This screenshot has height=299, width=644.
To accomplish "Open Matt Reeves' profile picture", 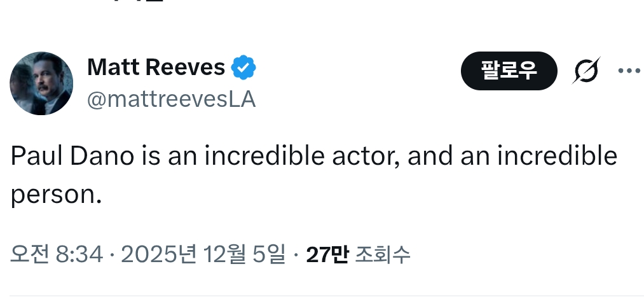I will click(41, 83).
